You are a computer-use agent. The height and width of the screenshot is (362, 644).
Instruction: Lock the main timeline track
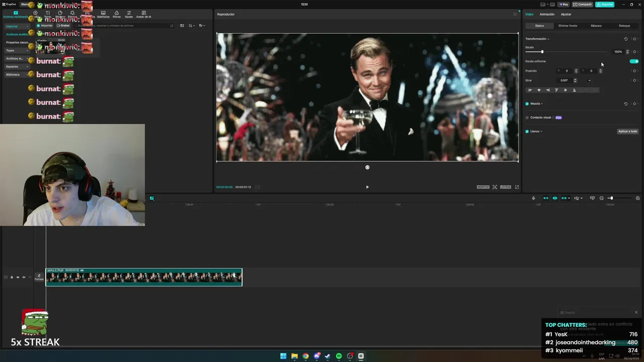(x=12, y=277)
